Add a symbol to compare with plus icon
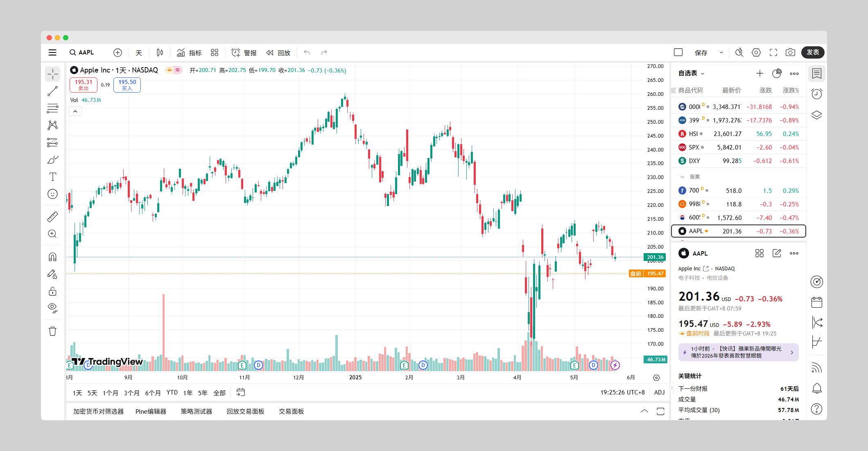The image size is (868, 451). (118, 52)
